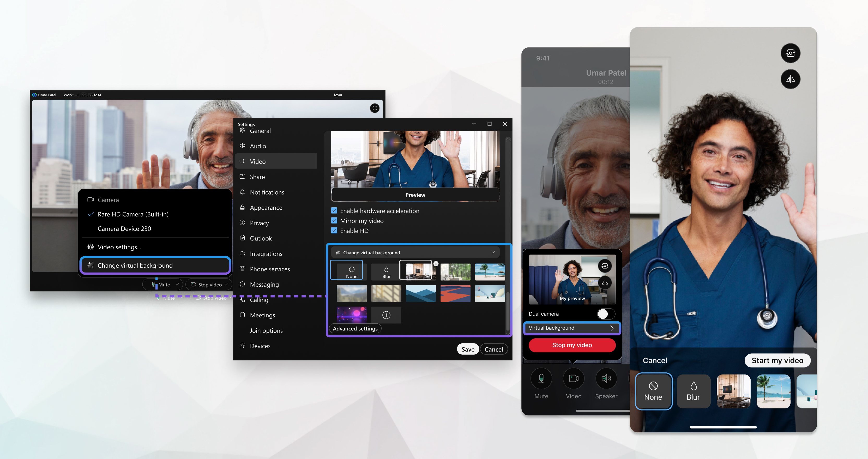Toggle Mirror my video checkbox

pos(335,220)
